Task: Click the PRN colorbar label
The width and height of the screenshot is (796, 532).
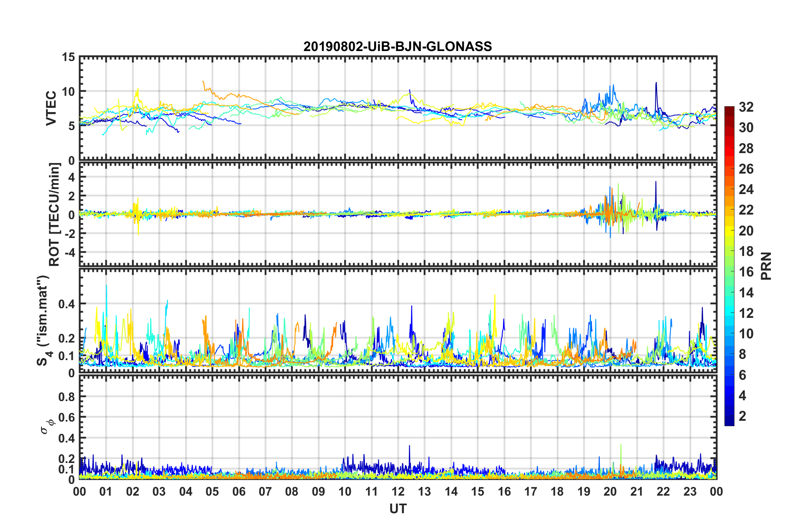Action: pyautogui.click(x=766, y=266)
